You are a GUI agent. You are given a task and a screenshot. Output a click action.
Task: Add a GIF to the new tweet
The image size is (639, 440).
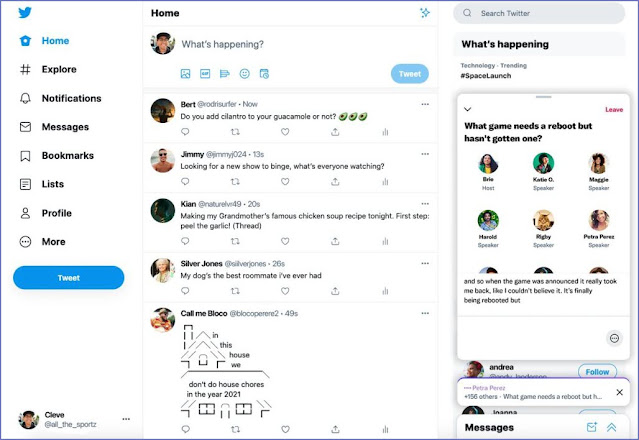tap(205, 74)
